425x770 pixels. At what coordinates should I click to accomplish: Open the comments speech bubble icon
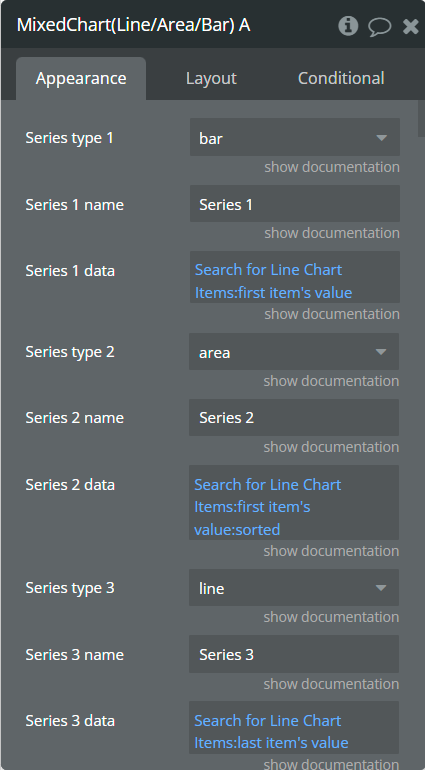pyautogui.click(x=379, y=26)
